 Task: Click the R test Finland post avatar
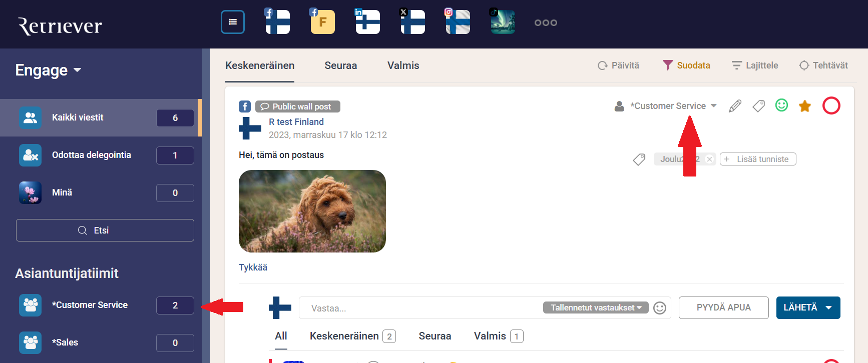[250, 128]
